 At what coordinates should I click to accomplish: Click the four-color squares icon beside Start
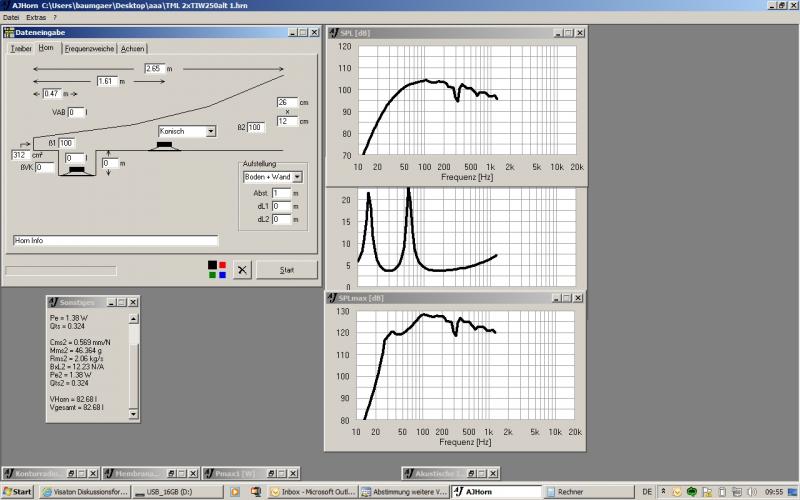tap(216, 270)
